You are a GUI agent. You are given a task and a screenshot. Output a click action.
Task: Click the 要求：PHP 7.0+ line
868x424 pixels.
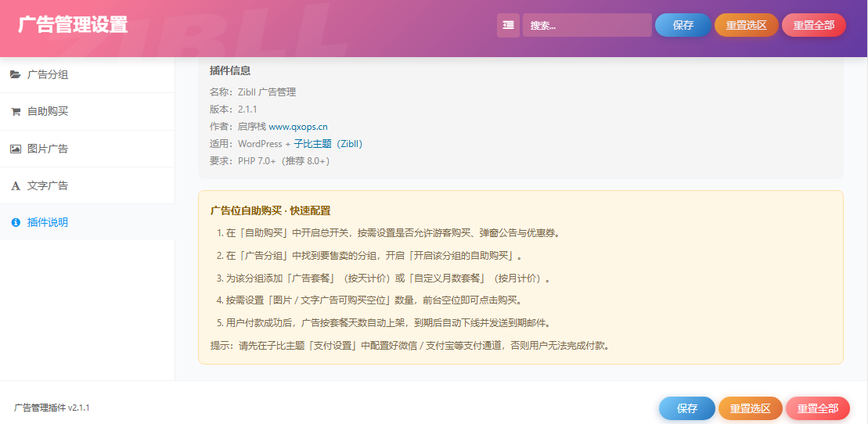coord(269,160)
